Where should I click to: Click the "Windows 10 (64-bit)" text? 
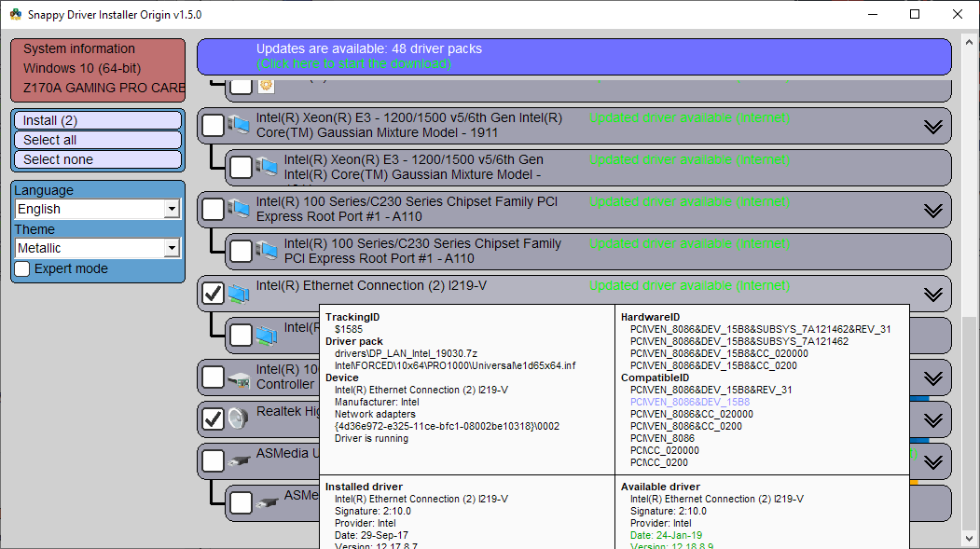coord(82,68)
